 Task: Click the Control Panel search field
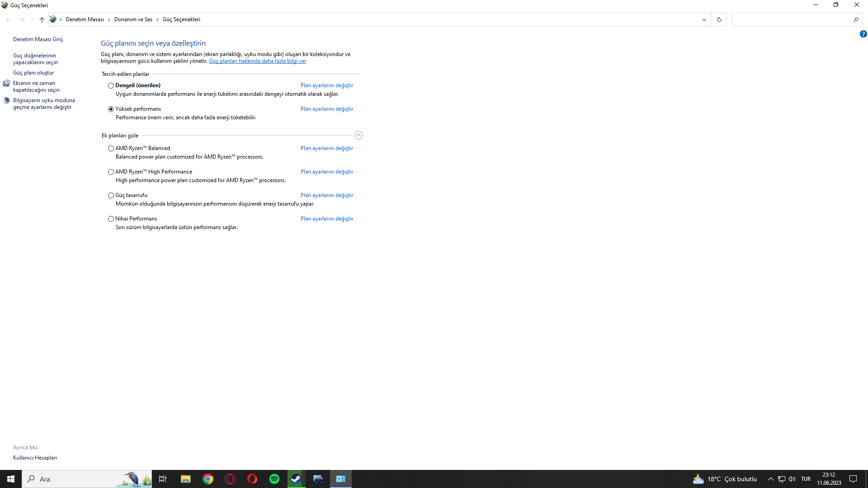791,19
